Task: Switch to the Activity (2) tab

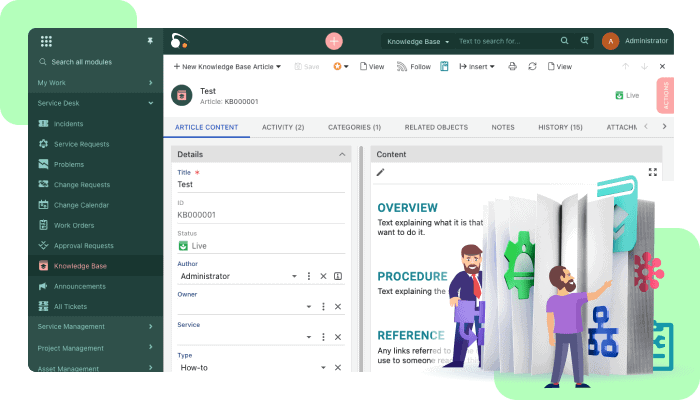Action: coord(283,127)
